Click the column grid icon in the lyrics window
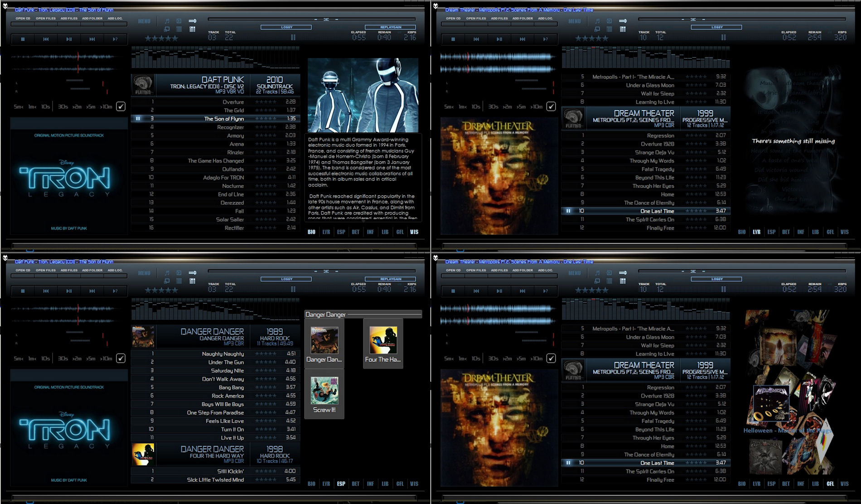861x504 pixels. 623,29
